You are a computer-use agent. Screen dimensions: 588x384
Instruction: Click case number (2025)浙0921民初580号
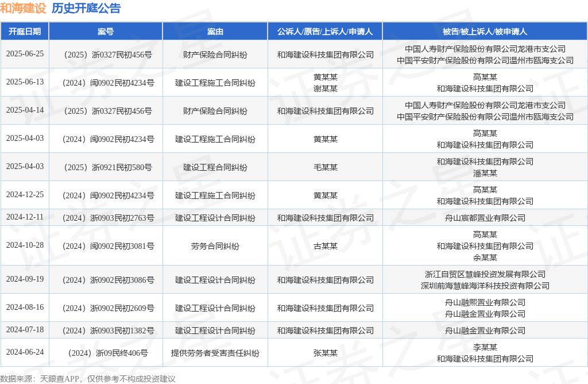[108, 167]
